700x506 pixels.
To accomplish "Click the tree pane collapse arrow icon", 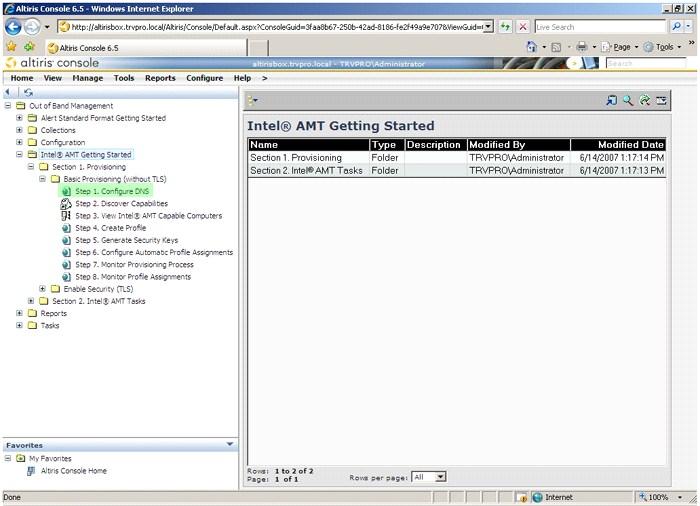I will tap(8, 92).
